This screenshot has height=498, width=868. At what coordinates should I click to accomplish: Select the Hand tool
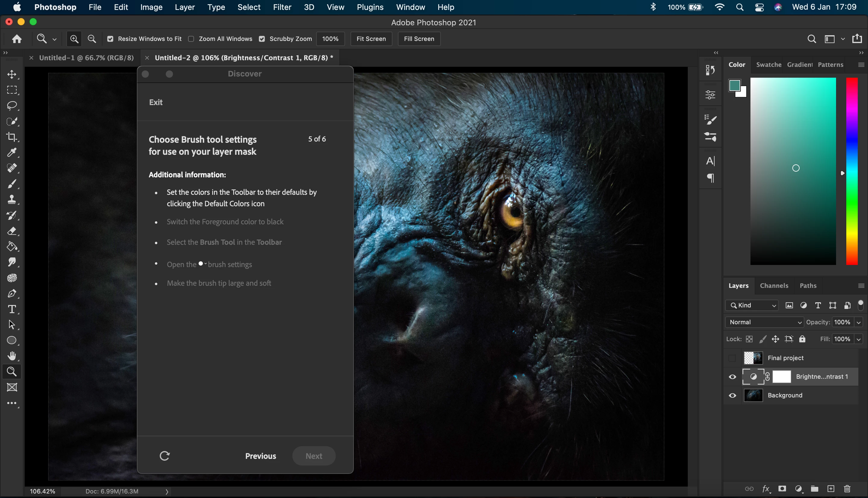[12, 356]
